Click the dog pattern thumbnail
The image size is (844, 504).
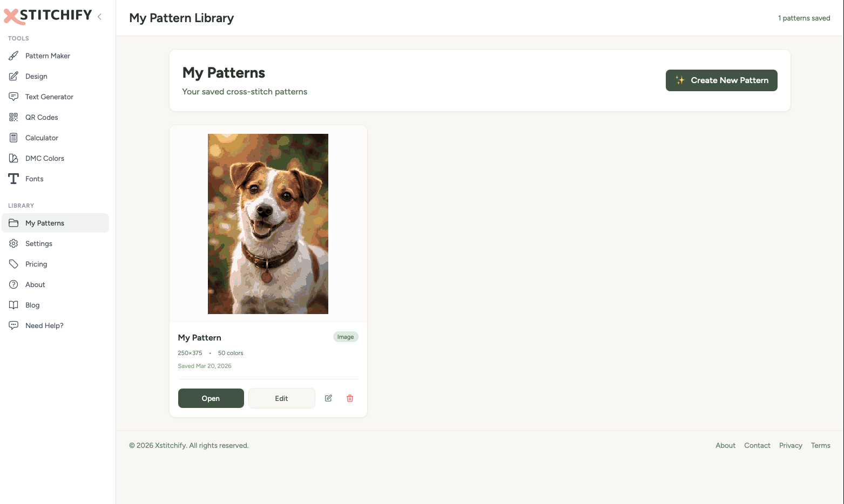268,224
